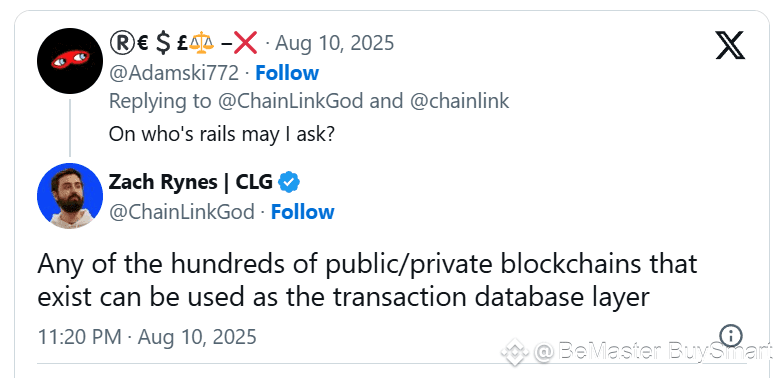This screenshot has height=378, width=780.
Task: Click the scales emoji in display name
Action: 201,44
